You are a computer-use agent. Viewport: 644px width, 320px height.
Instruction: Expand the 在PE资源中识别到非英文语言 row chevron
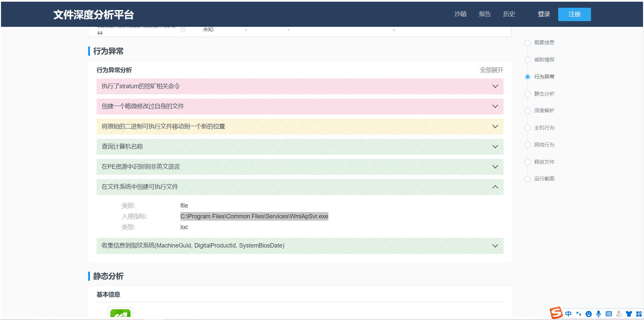[x=495, y=167]
